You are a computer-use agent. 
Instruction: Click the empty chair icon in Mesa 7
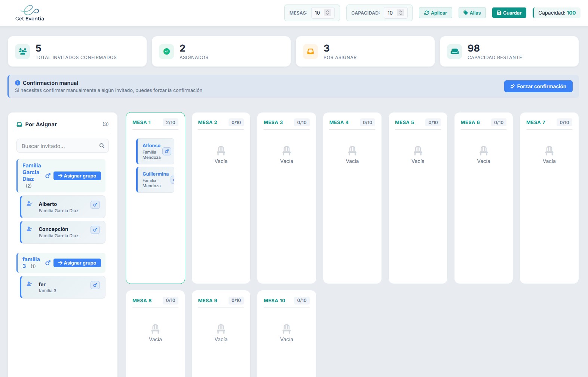click(x=549, y=151)
